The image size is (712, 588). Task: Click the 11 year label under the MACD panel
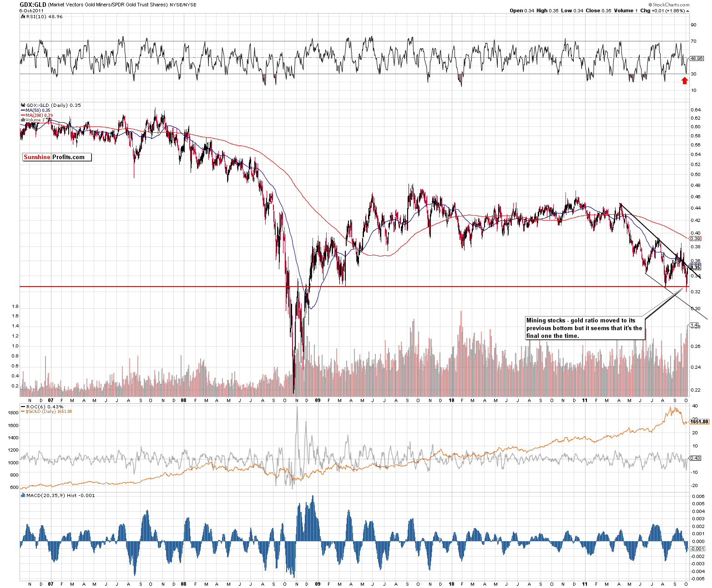(x=585, y=584)
